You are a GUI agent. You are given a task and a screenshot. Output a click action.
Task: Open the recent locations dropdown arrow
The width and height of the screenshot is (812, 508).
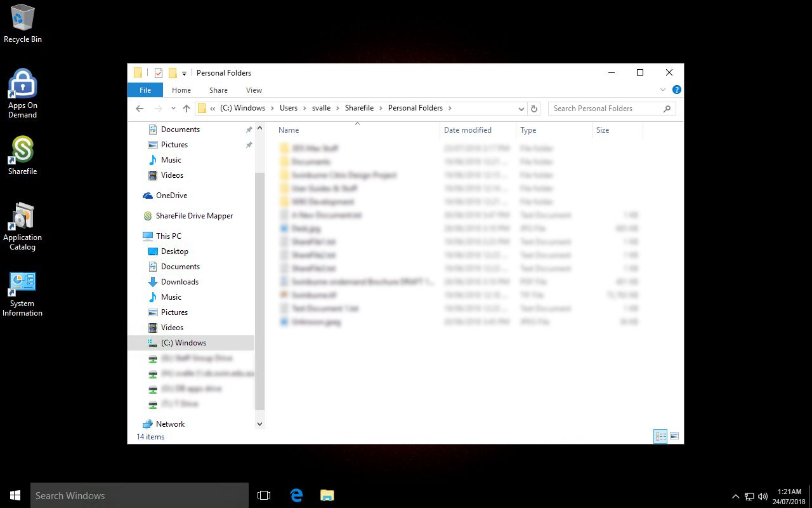pyautogui.click(x=173, y=109)
